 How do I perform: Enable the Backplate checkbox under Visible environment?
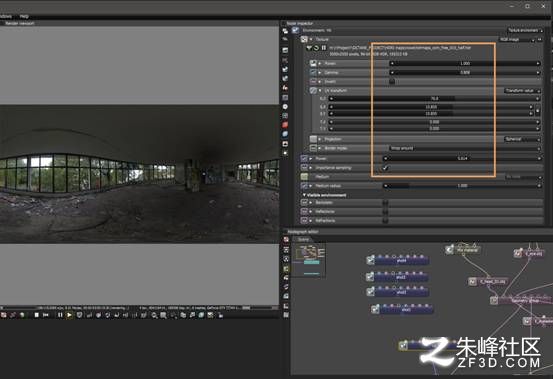(x=385, y=202)
